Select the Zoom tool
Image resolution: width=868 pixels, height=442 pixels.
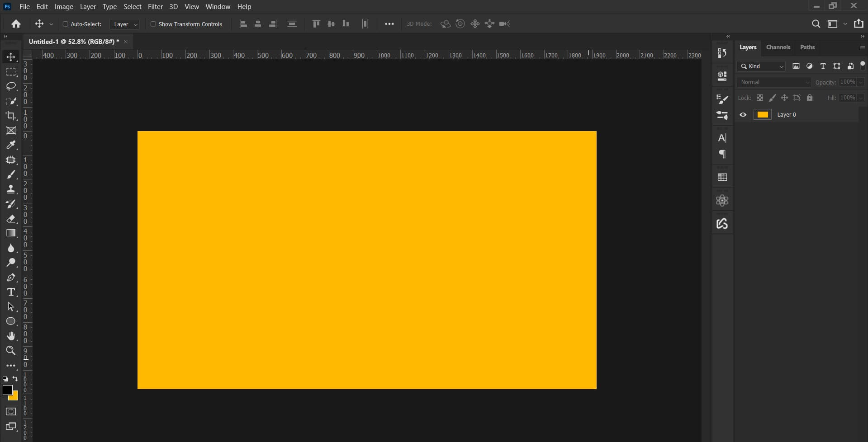[x=11, y=351]
